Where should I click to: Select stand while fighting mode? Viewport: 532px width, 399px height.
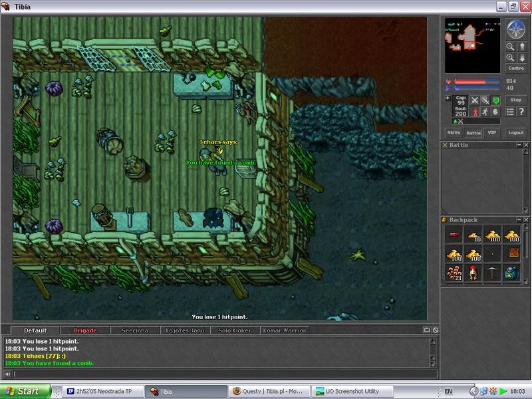475,112
